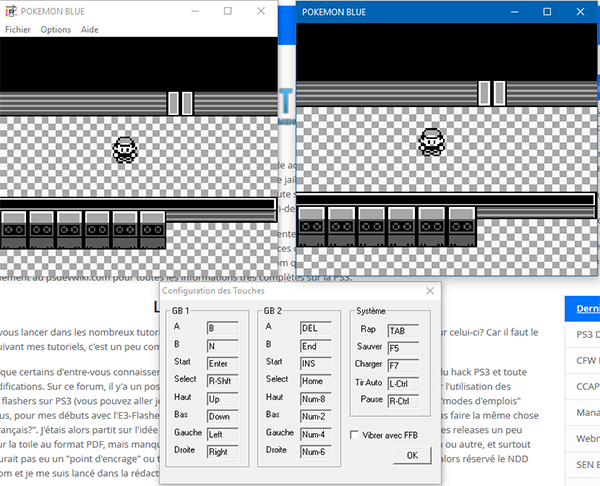Select the GB 2 Bas field showing Num-2
The height and width of the screenshot is (486, 600).
[x=316, y=416]
